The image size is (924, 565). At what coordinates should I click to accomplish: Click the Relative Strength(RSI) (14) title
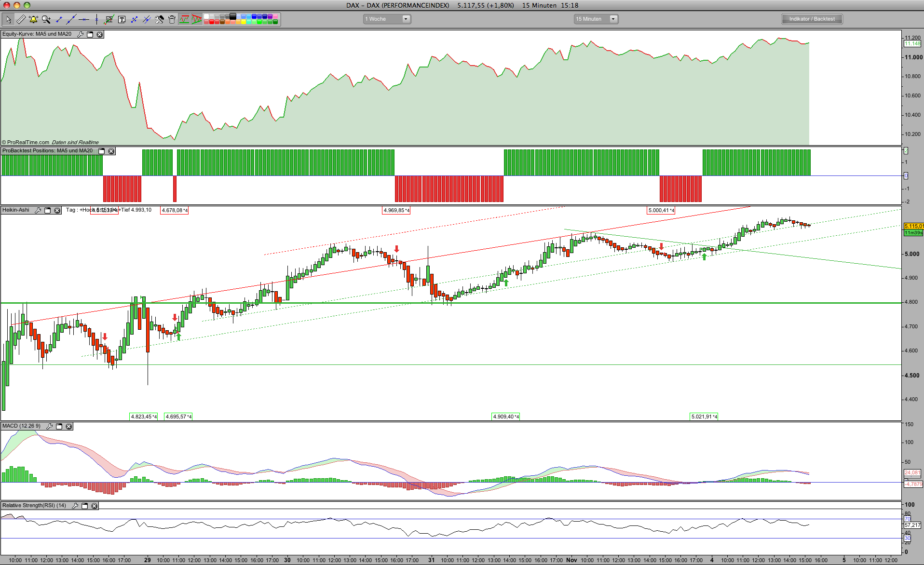[x=34, y=506]
